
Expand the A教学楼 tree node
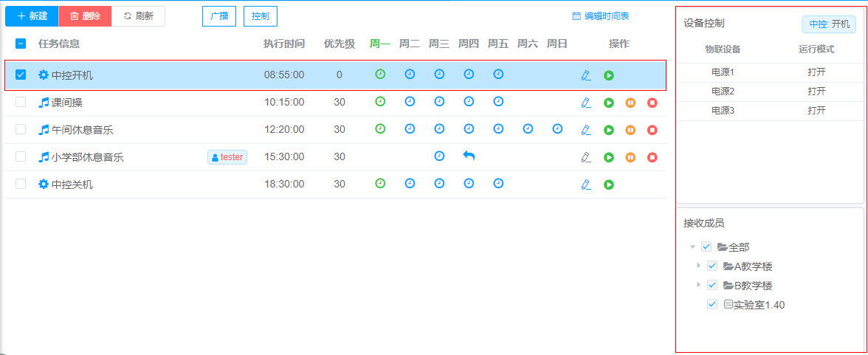699,265
